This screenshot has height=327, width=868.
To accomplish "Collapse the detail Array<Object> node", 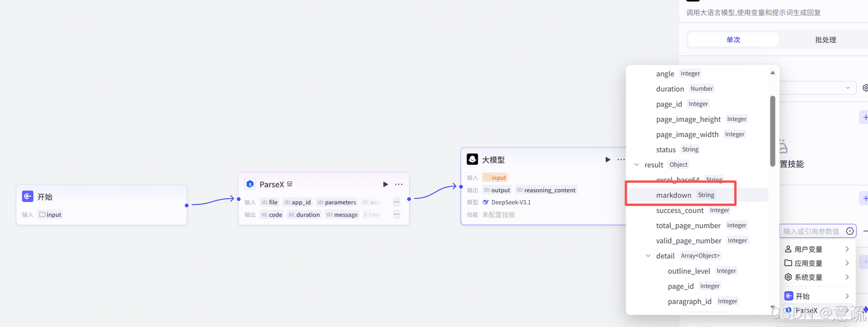I will pyautogui.click(x=648, y=256).
